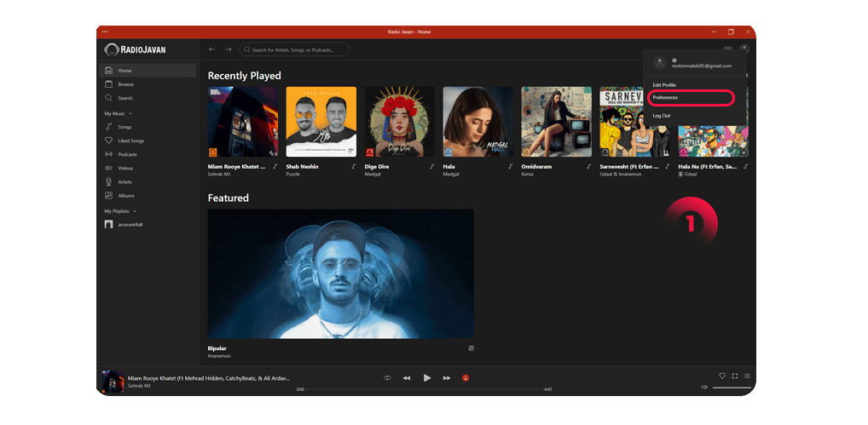
Task: Click the now playing thumbnail in player bar
Action: pos(113,382)
